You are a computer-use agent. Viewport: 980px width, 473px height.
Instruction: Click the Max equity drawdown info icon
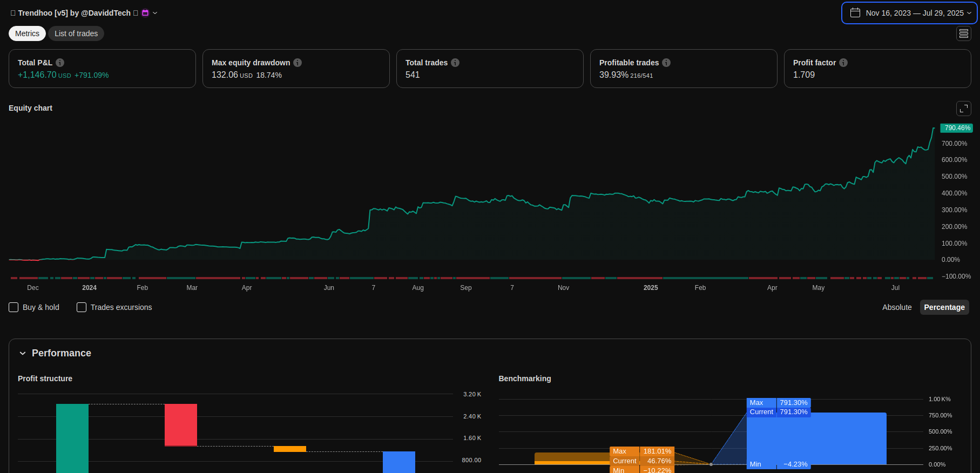[298, 63]
